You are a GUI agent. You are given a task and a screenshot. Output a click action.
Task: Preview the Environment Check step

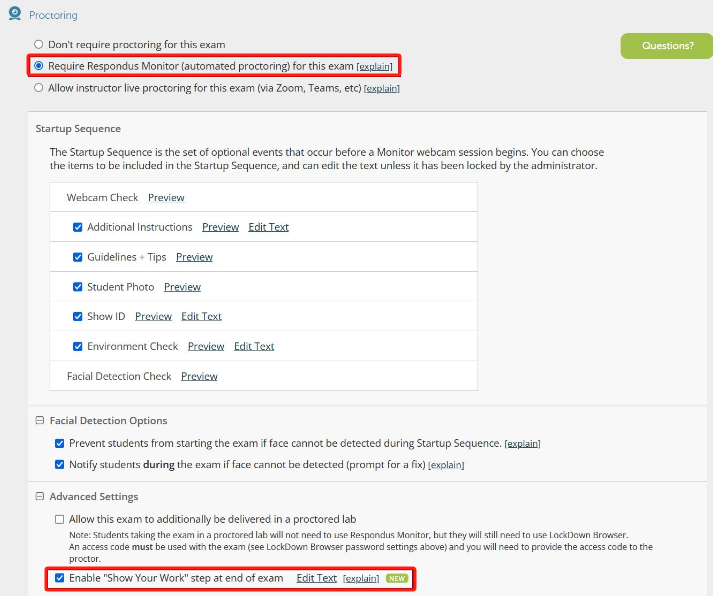pyautogui.click(x=206, y=346)
